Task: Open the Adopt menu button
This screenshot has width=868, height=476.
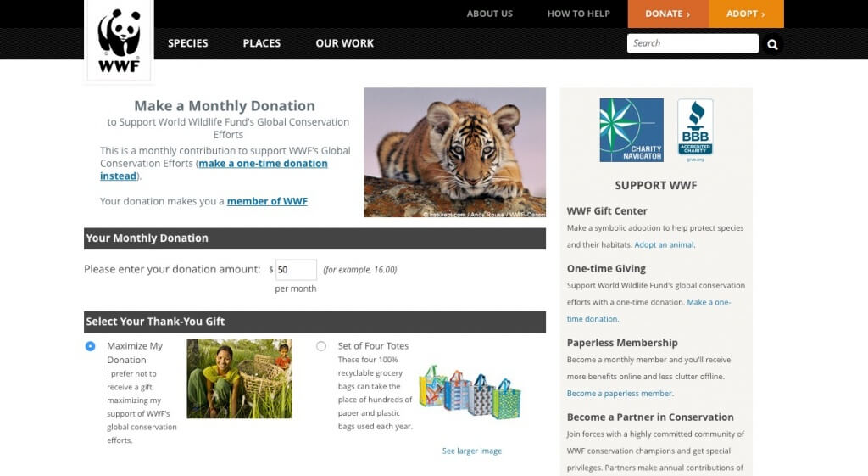Action: tap(746, 14)
